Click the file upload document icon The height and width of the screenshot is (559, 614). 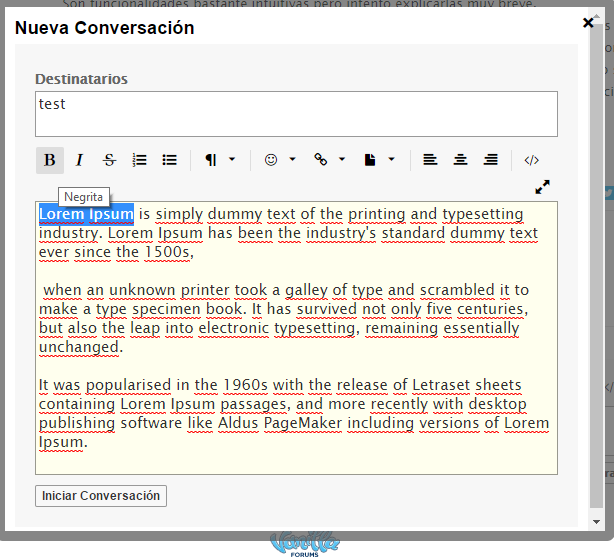point(370,160)
